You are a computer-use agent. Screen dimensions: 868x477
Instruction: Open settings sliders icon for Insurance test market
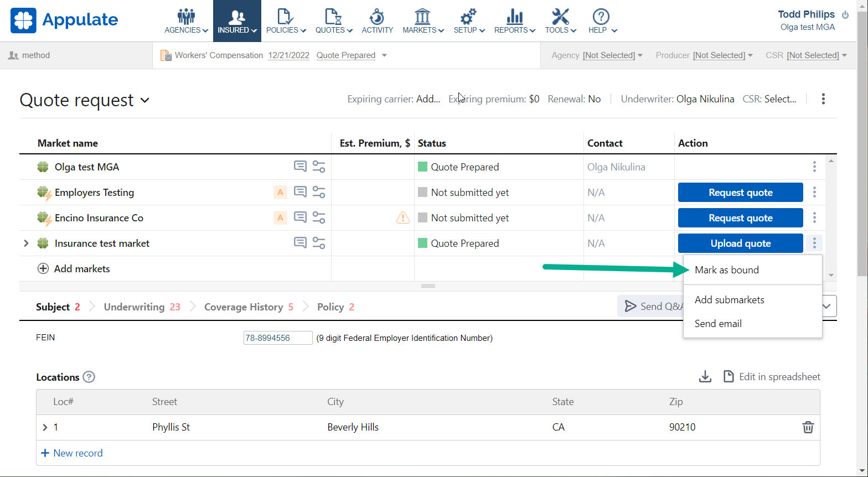tap(319, 243)
